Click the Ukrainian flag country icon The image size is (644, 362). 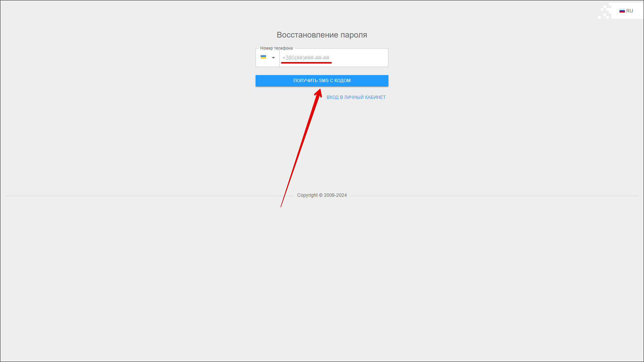tap(263, 57)
